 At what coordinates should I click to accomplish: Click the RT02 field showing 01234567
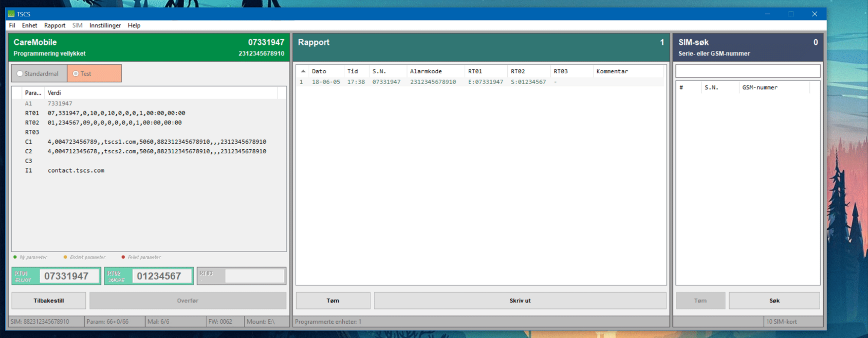[x=161, y=276]
